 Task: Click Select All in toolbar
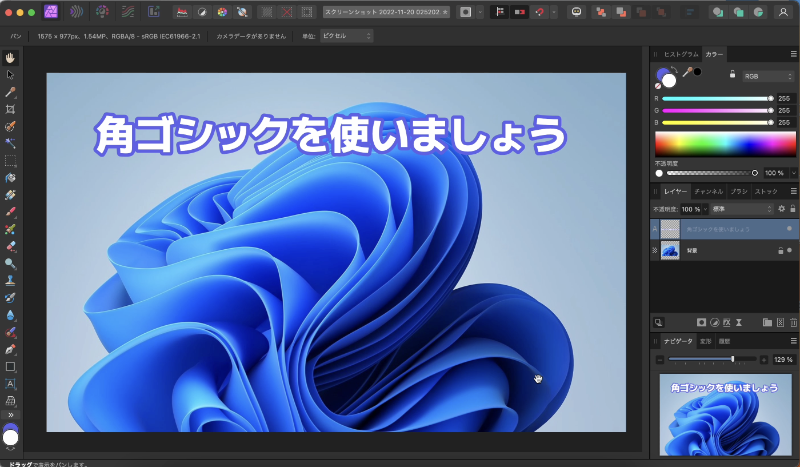(267, 12)
